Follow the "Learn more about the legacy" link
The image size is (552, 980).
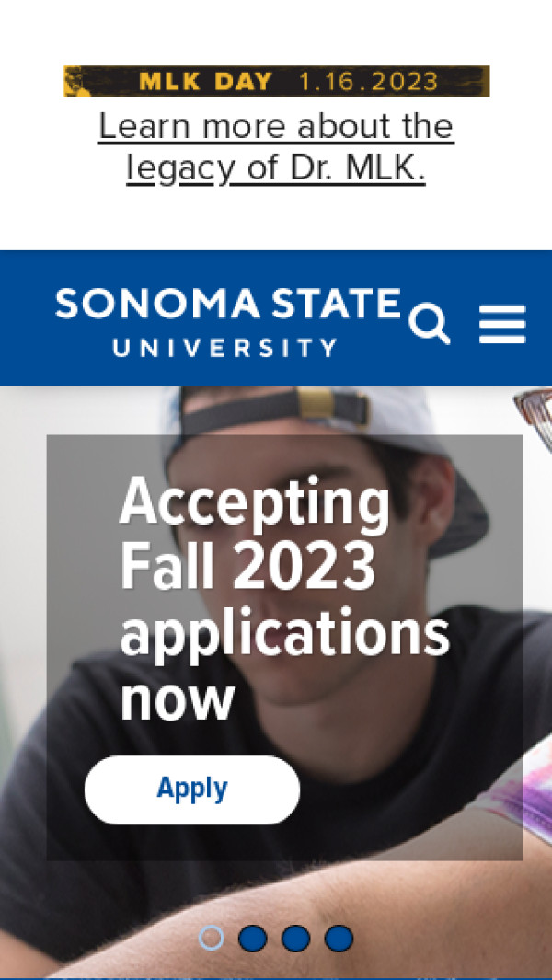point(276,127)
